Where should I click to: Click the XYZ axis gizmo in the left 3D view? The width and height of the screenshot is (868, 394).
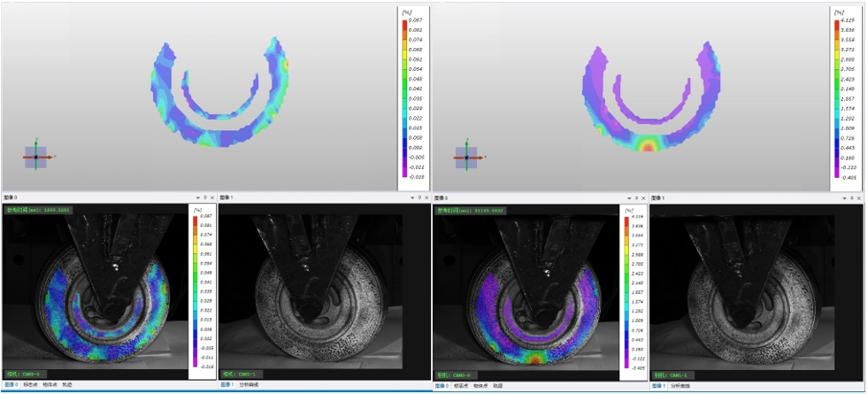coord(35,157)
